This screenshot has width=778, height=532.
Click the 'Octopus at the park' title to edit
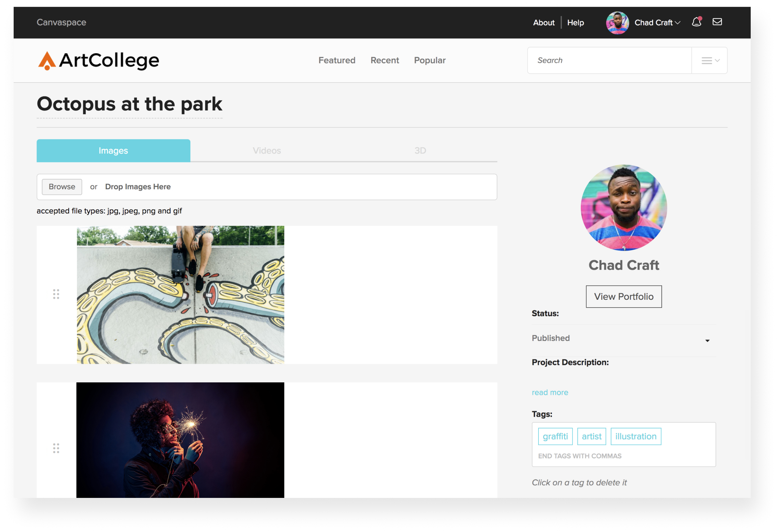tap(129, 104)
